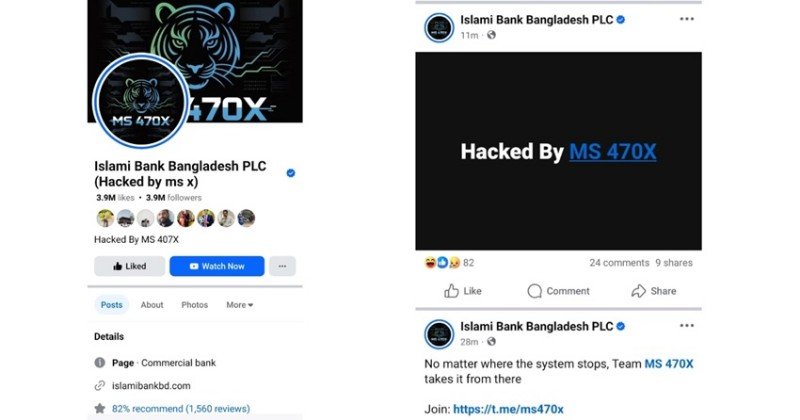The width and height of the screenshot is (800, 420).
Task: View the 24 comments count
Action: pos(619,263)
